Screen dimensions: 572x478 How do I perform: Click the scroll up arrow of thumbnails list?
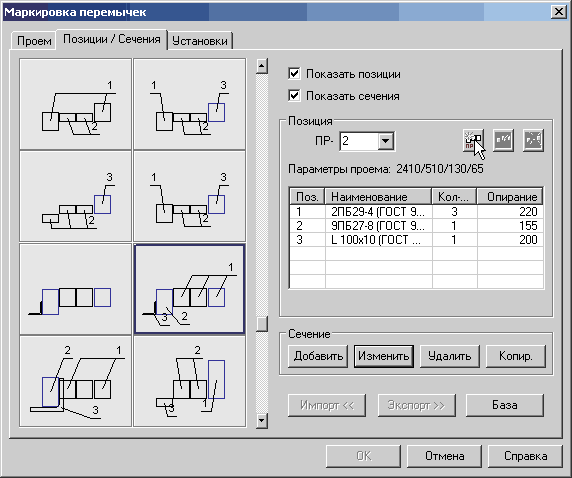tap(262, 66)
